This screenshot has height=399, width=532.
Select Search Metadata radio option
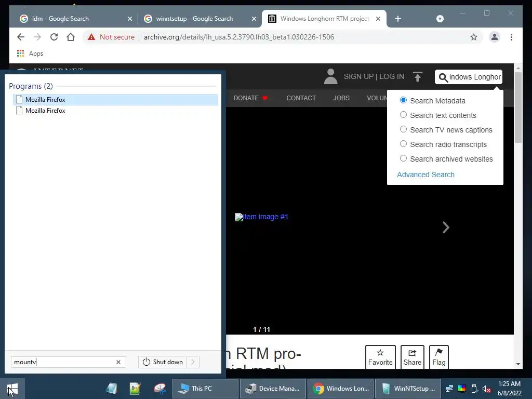pos(403,100)
